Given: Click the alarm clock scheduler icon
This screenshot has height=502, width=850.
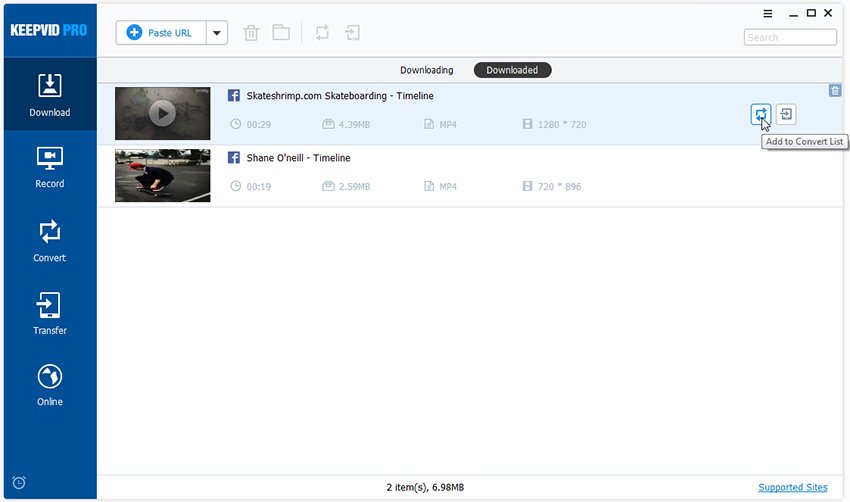Looking at the screenshot, I should (19, 483).
